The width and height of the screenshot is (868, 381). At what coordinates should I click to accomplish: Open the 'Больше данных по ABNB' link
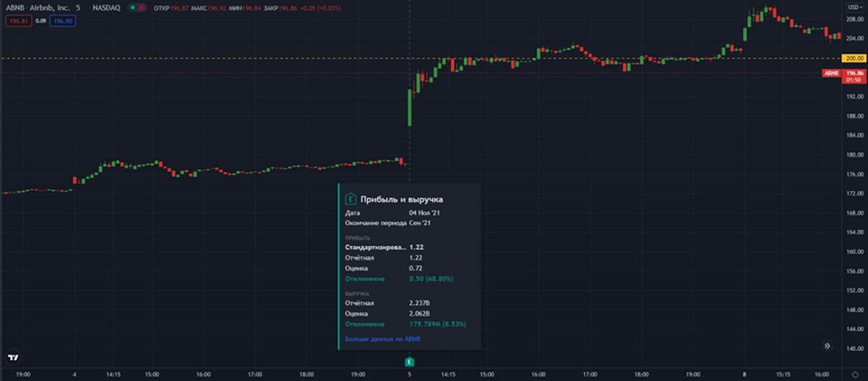coord(382,338)
